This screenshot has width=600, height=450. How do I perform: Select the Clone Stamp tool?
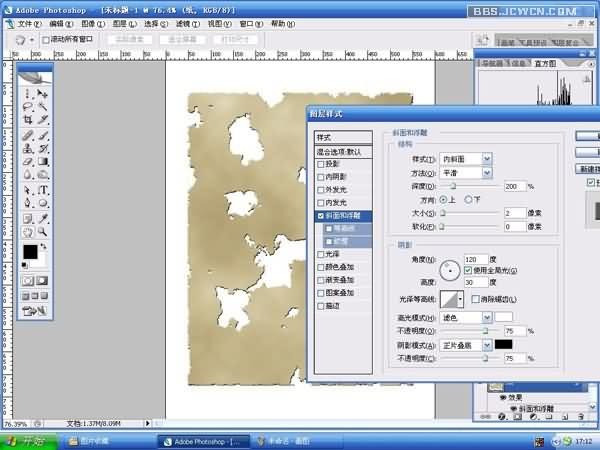(x=28, y=148)
